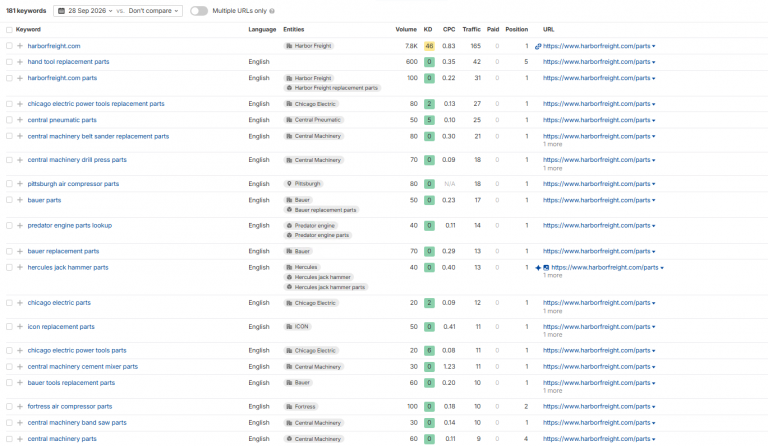Click plus icon for fortress air compressor parts

pyautogui.click(x=20, y=406)
